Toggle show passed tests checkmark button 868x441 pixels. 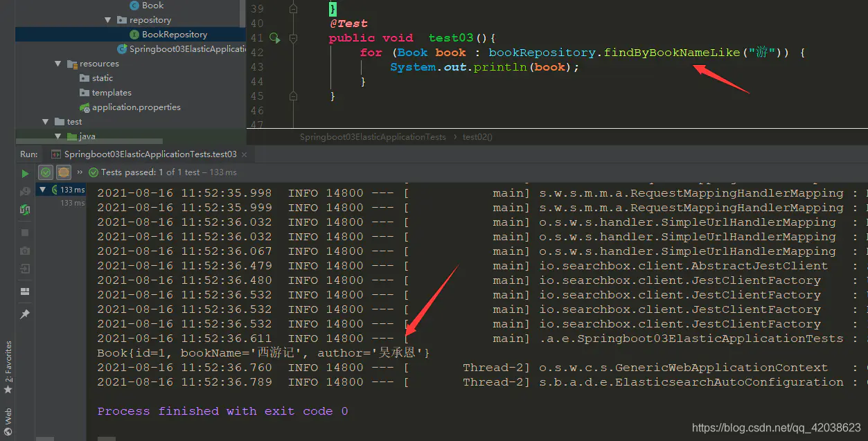46,172
